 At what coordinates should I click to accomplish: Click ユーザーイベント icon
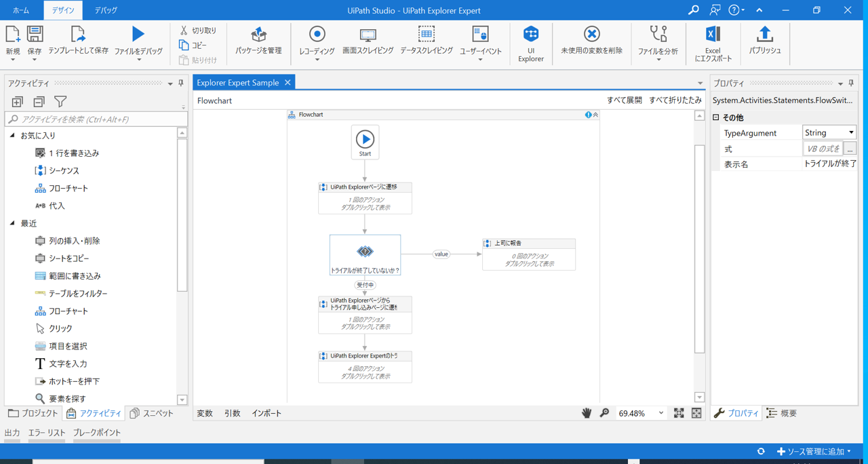(x=480, y=34)
